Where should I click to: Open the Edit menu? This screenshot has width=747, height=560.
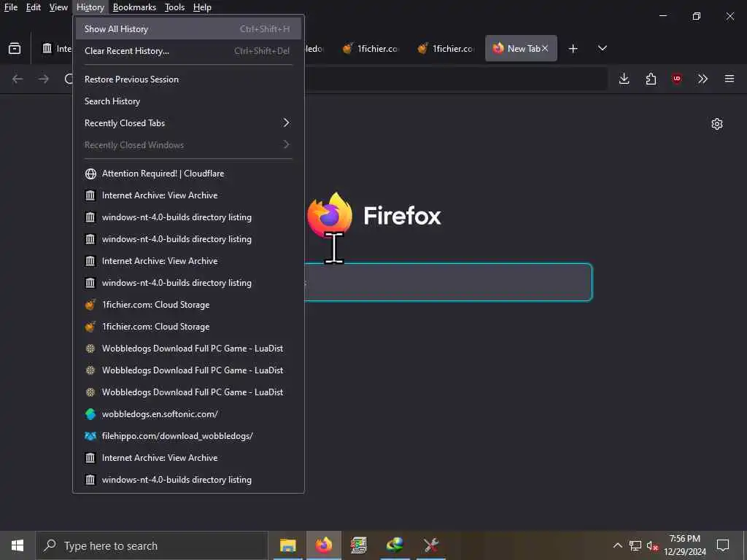point(33,7)
